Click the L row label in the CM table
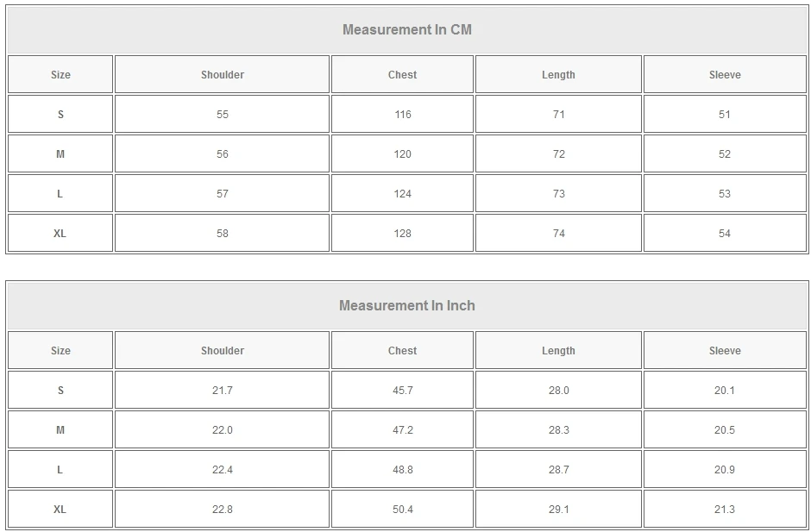Image resolution: width=811 pixels, height=532 pixels. click(60, 194)
